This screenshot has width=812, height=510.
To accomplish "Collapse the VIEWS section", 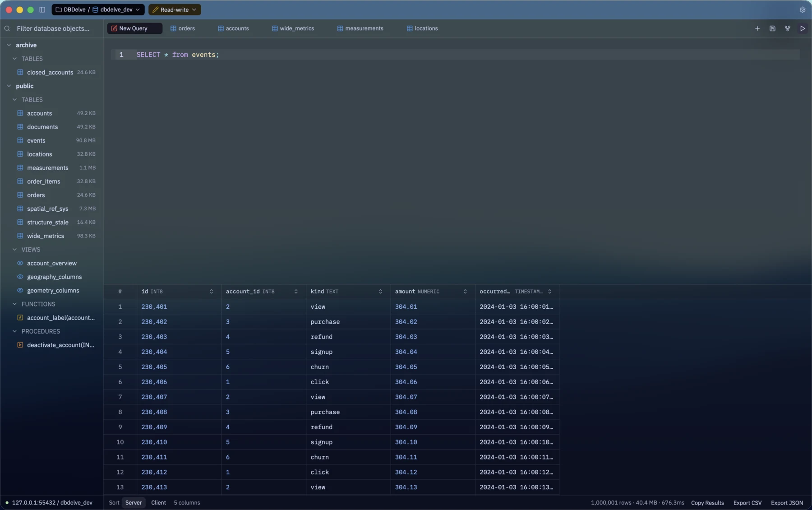I will coord(14,250).
